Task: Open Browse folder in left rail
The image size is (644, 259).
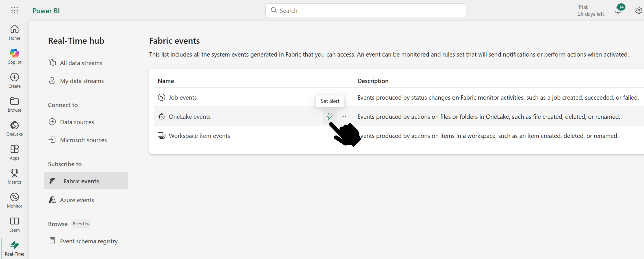Action: [14, 104]
